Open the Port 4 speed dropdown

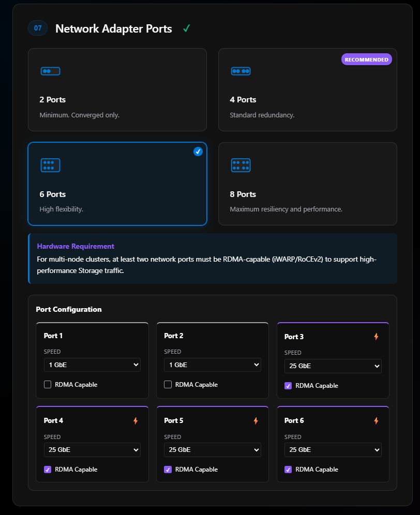pos(92,450)
